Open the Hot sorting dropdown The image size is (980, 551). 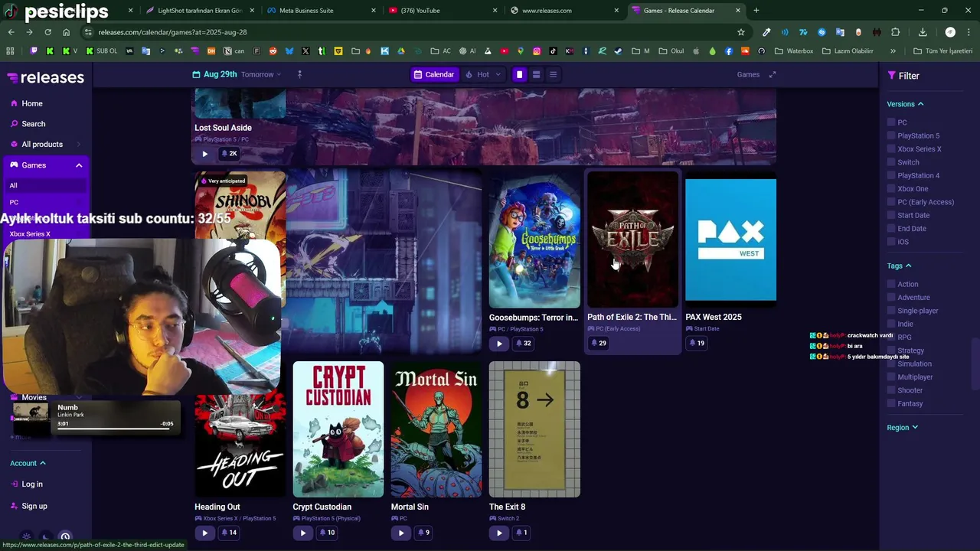click(x=483, y=74)
